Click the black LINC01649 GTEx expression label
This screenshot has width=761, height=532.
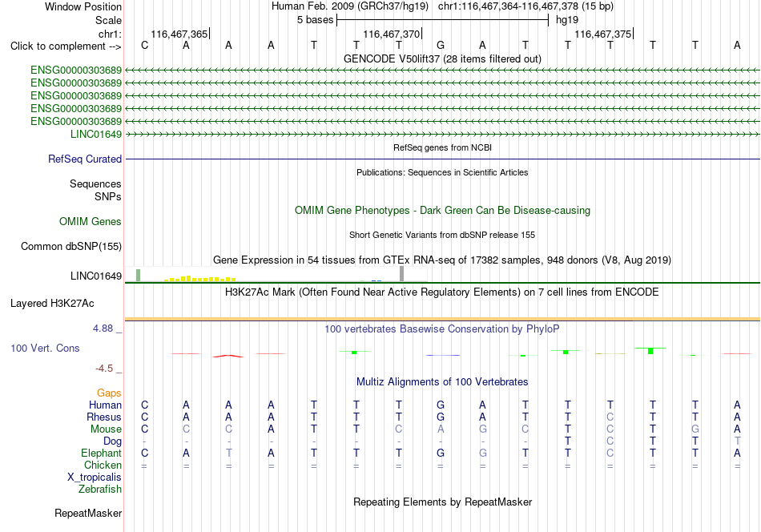(x=96, y=276)
